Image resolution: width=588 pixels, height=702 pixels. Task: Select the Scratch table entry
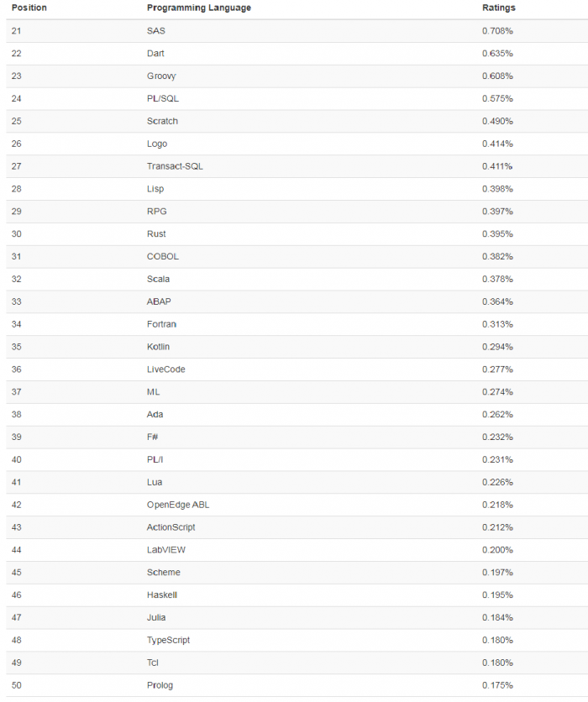pos(162,121)
